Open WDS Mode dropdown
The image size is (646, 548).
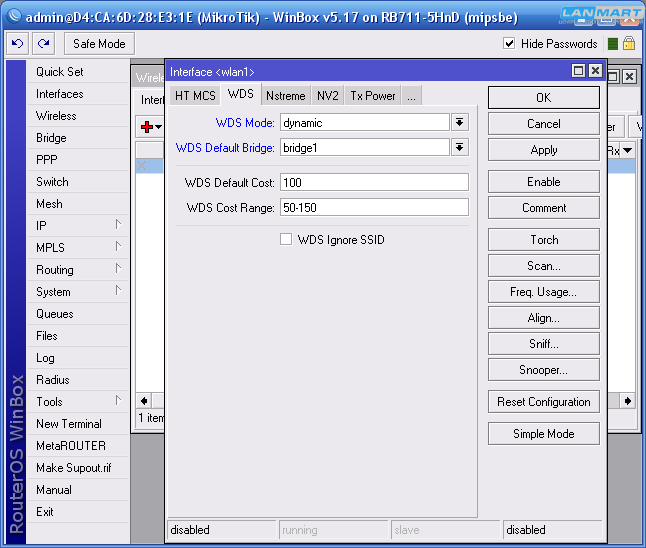coord(460,122)
